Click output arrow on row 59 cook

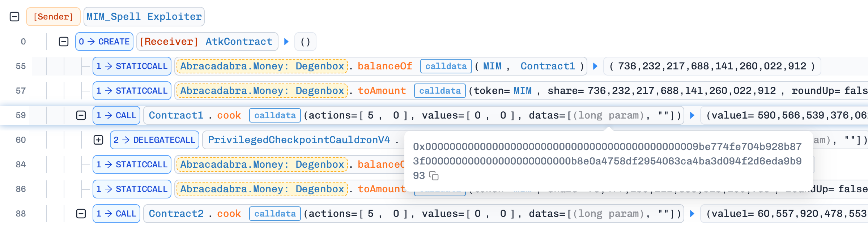[692, 115]
